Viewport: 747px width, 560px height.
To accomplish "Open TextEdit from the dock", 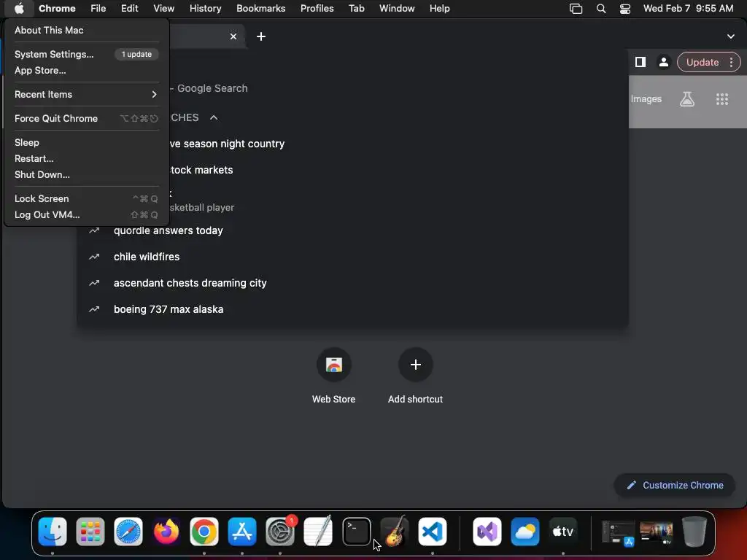I will point(318,532).
